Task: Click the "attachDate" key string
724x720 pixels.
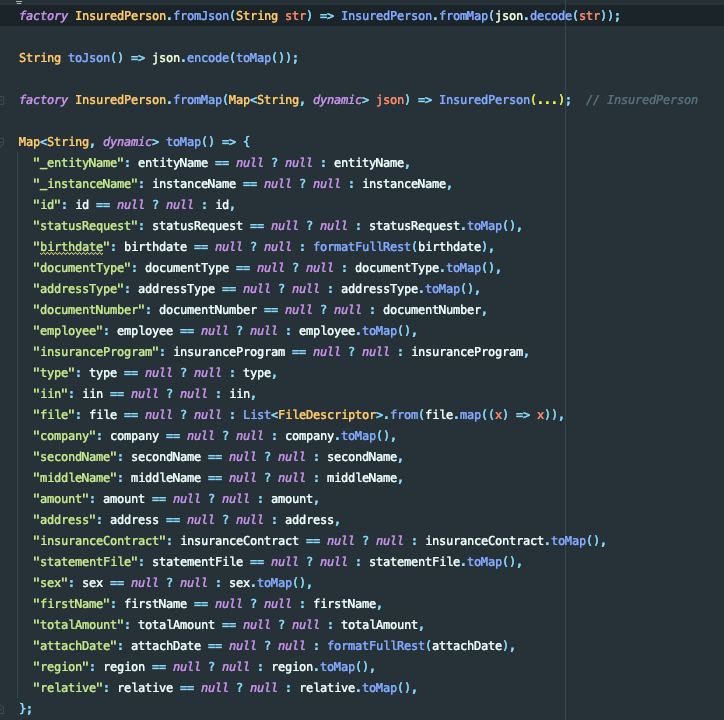Action: (75, 646)
